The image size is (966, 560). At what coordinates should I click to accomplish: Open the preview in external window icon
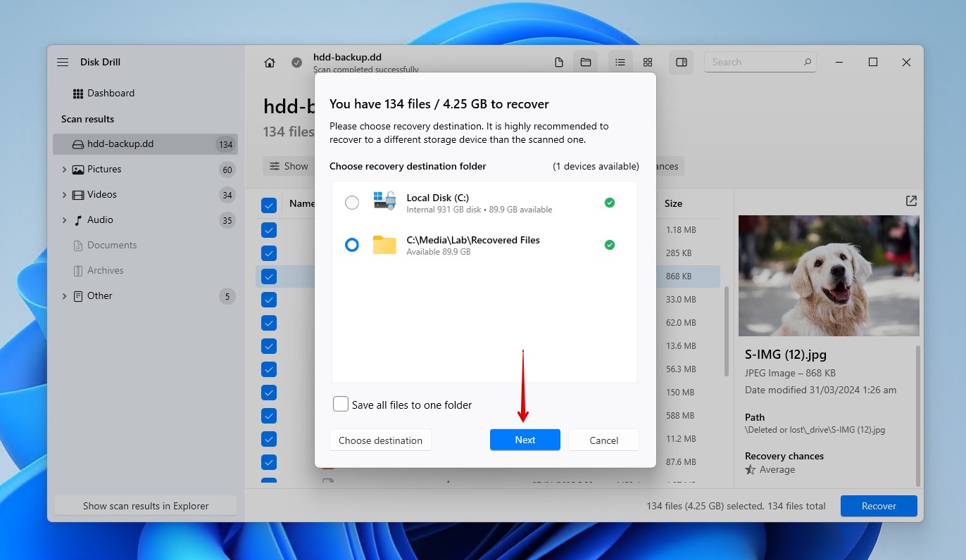[x=910, y=201]
